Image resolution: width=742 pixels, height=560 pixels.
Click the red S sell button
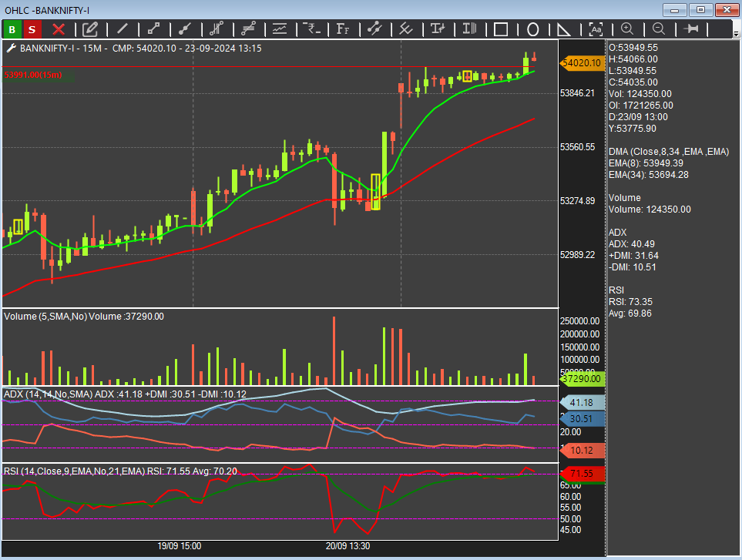(32, 29)
